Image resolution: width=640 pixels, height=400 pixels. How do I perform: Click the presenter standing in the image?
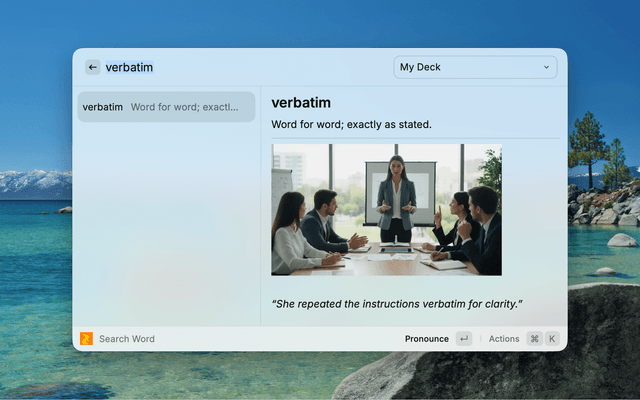click(396, 200)
